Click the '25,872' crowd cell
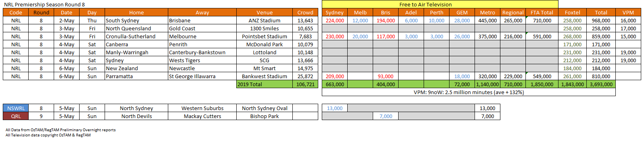This screenshot has height=144, width=644. pyautogui.click(x=305, y=76)
